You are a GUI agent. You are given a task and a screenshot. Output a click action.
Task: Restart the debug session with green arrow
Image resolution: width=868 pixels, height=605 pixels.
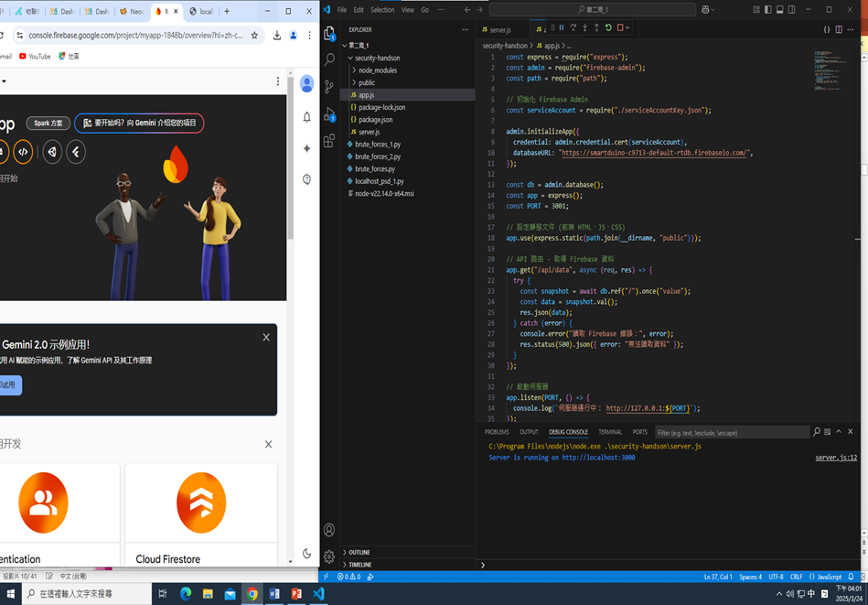tap(608, 28)
